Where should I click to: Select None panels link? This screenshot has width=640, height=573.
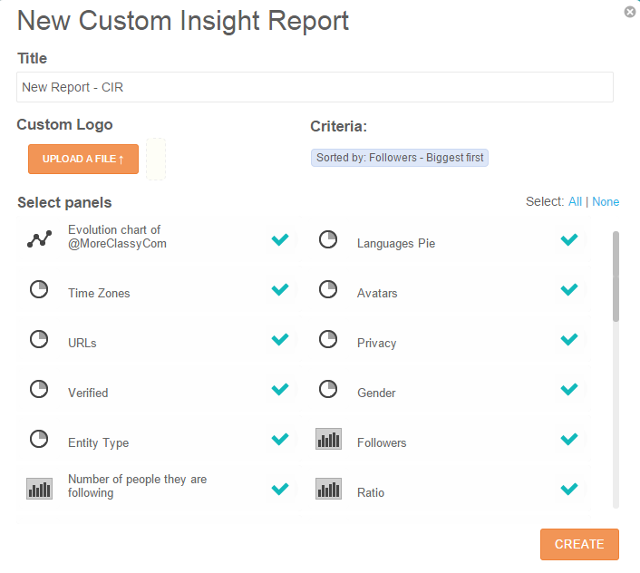(605, 202)
